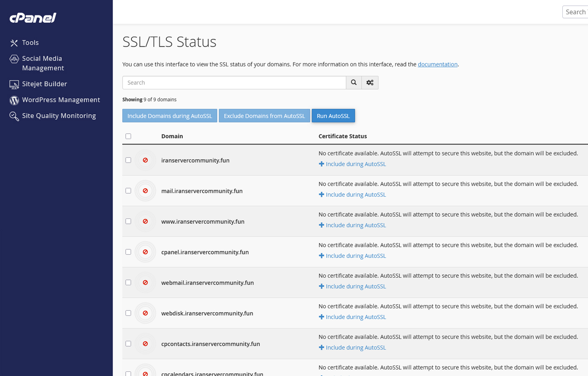This screenshot has width=588, height=376.
Task: Click the Sitejet Builder icon
Action: pyautogui.click(x=14, y=84)
